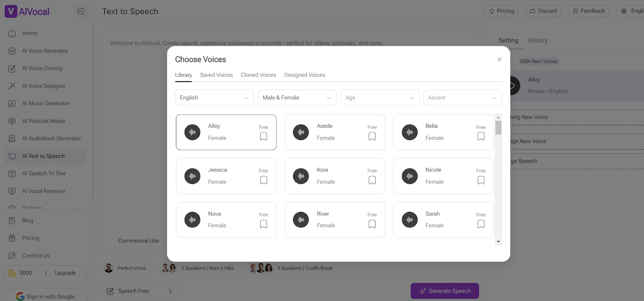Screen dimensions: 644x301
Task: Bookmark the Aoede voice
Action: [x=372, y=137]
